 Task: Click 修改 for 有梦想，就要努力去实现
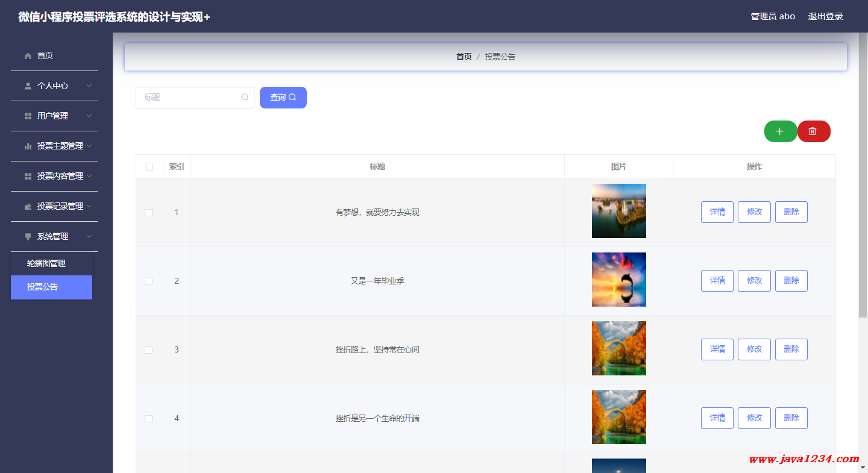pyautogui.click(x=754, y=212)
